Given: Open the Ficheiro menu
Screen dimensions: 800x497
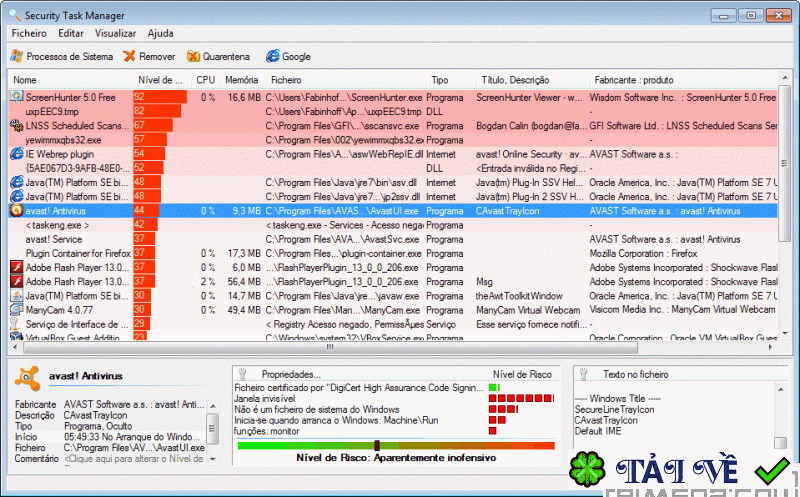Looking at the screenshot, I should 29,33.
